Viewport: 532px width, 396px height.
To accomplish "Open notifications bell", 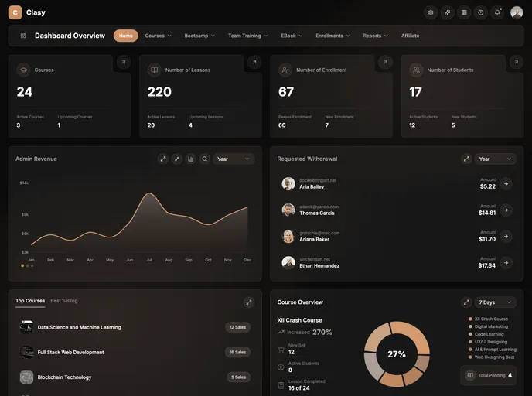I will click(x=497, y=12).
